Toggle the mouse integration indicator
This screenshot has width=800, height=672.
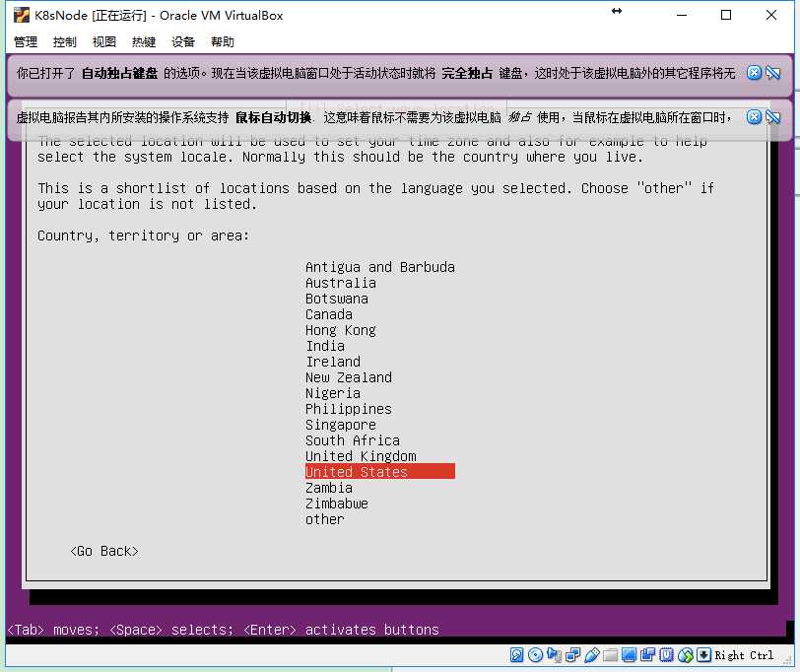685,655
